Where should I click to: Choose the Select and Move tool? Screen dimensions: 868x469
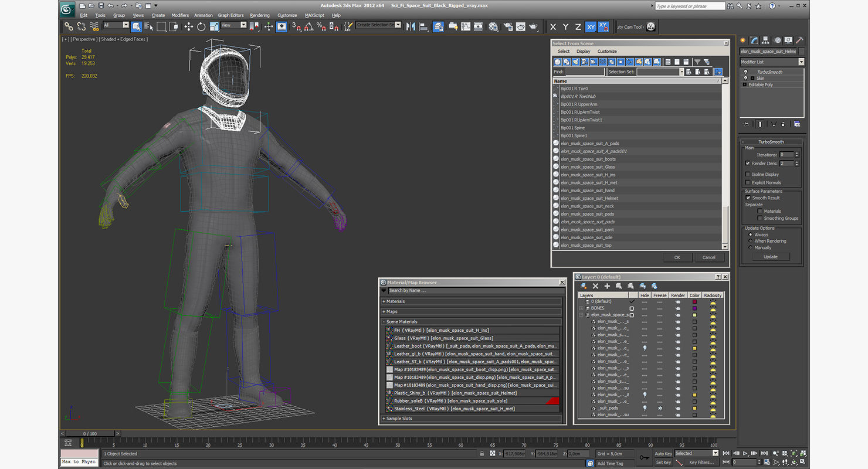188,26
